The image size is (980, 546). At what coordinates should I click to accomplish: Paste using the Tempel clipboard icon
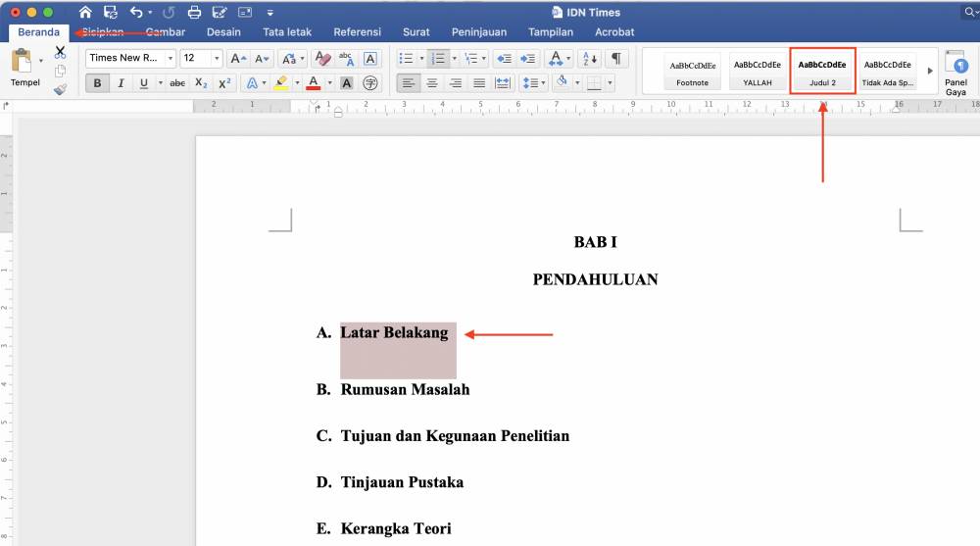(22, 62)
